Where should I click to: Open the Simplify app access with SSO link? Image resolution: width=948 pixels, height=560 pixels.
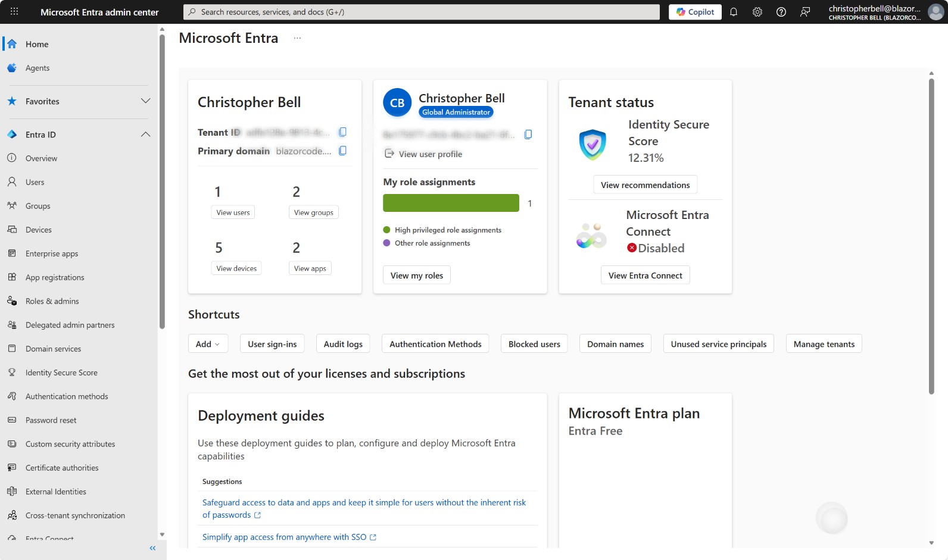(x=285, y=537)
